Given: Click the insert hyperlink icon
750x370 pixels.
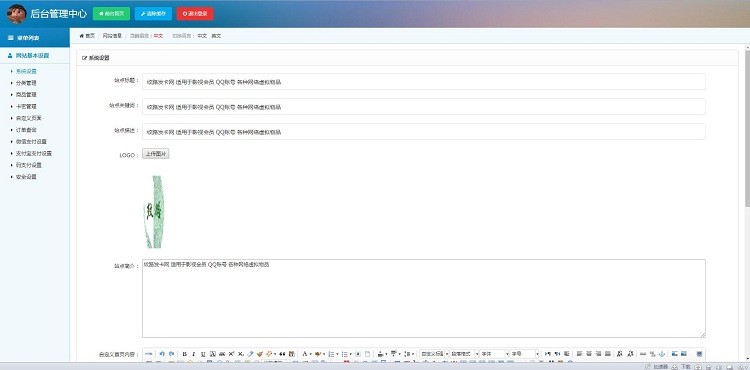Looking at the screenshot, I should tap(642, 354).
